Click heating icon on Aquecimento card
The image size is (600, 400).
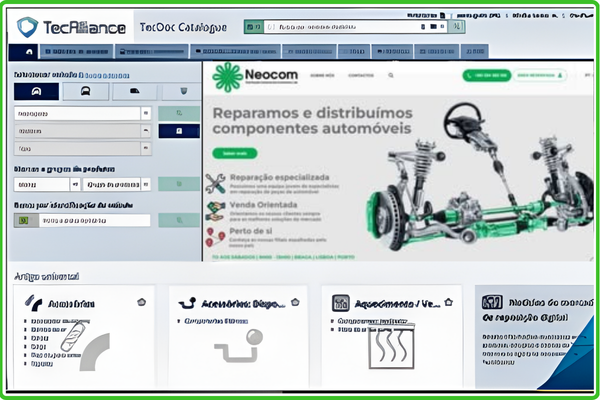tap(341, 303)
